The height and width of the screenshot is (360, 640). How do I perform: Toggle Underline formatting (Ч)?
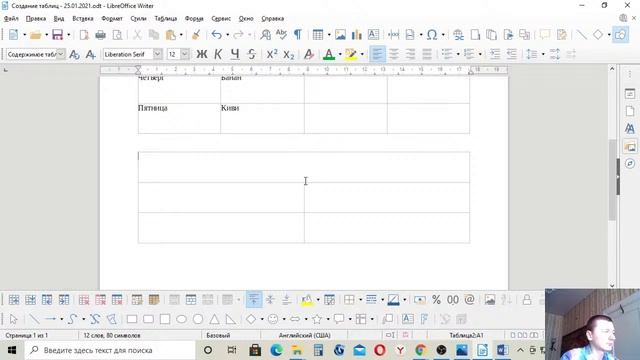click(235, 54)
